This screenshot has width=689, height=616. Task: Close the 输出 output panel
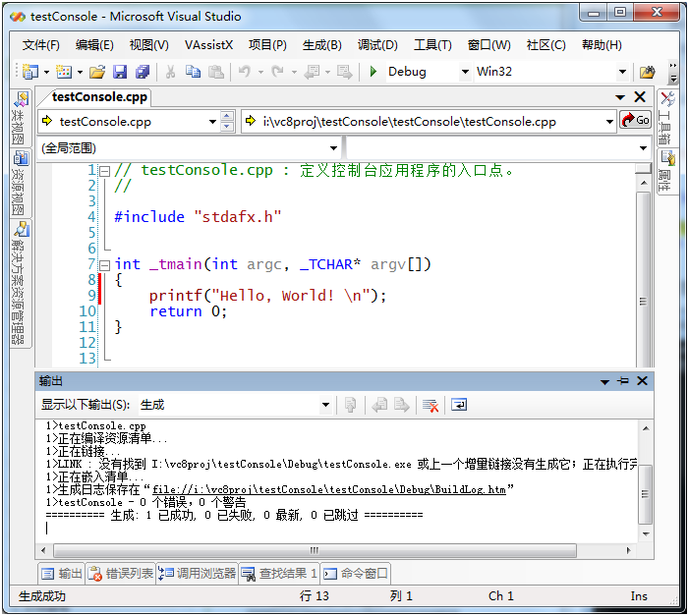[x=643, y=381]
